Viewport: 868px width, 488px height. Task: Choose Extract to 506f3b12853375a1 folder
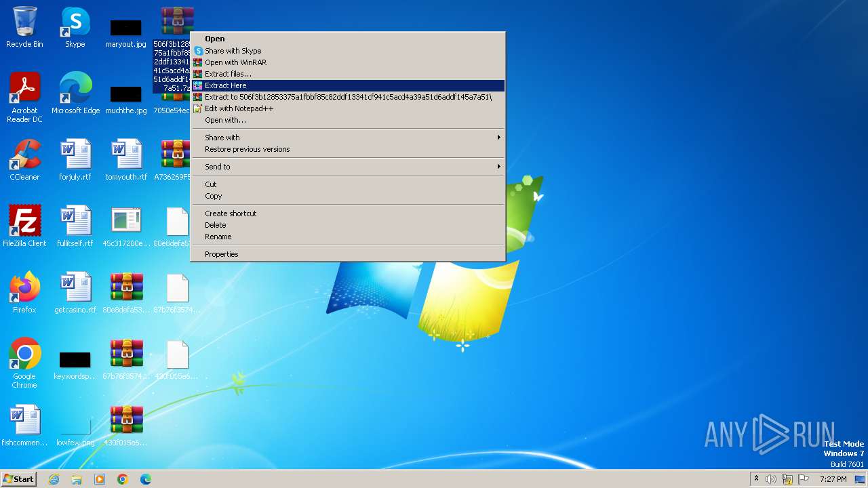click(347, 97)
